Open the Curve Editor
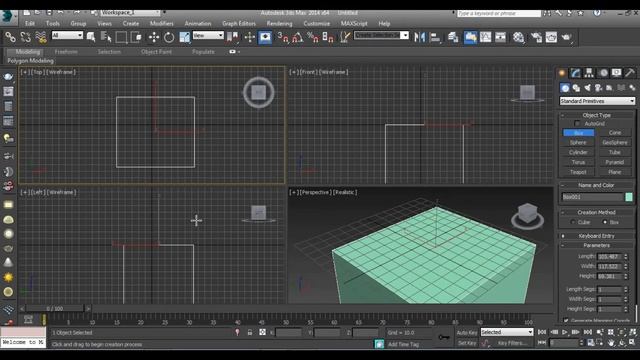Image resolution: width=640 pixels, height=360 pixels. click(486, 37)
